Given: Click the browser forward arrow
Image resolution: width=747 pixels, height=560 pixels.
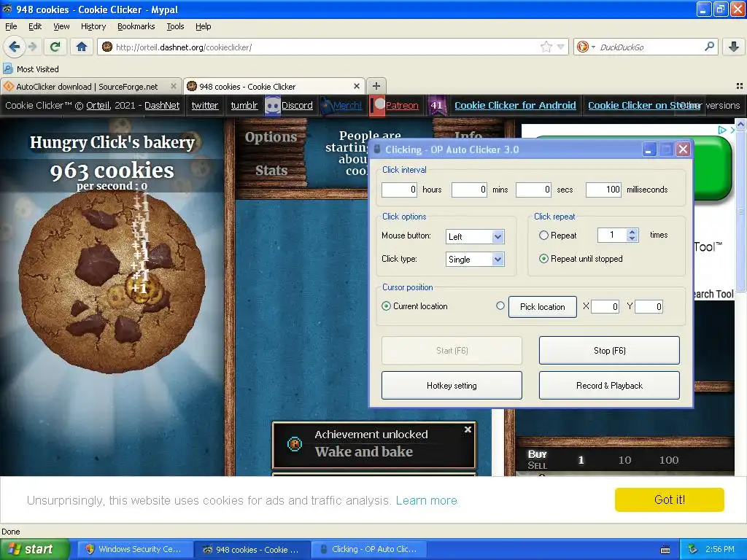Looking at the screenshot, I should coord(32,47).
